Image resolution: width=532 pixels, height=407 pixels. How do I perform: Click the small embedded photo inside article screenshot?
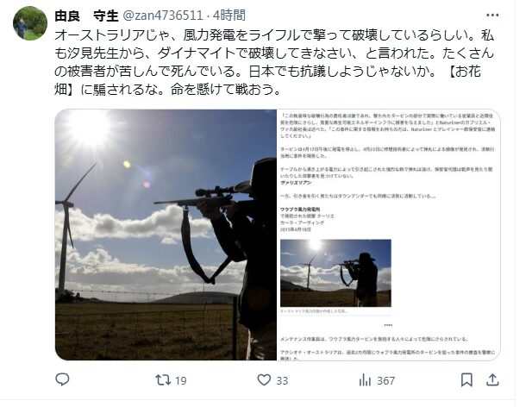click(x=335, y=273)
